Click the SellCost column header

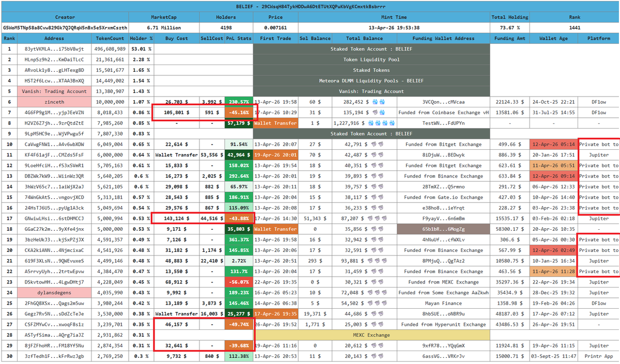[x=212, y=38]
